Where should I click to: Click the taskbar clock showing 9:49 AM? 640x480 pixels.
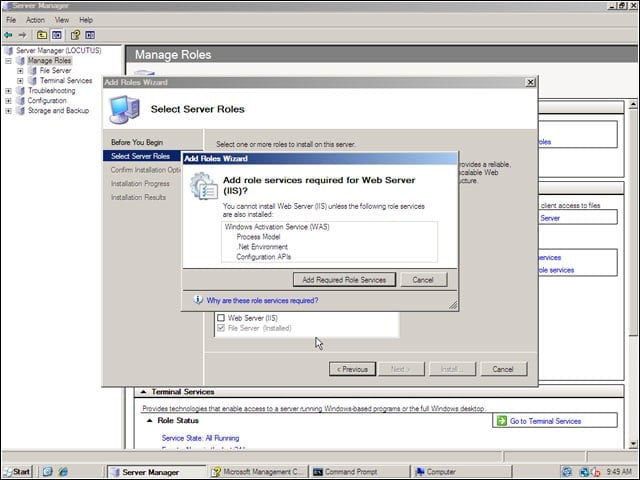pos(619,471)
